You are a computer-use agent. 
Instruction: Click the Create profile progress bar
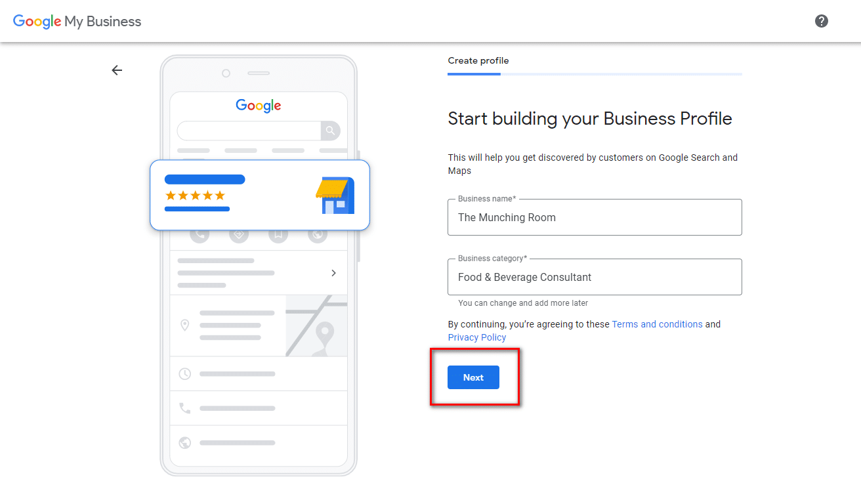coord(595,74)
